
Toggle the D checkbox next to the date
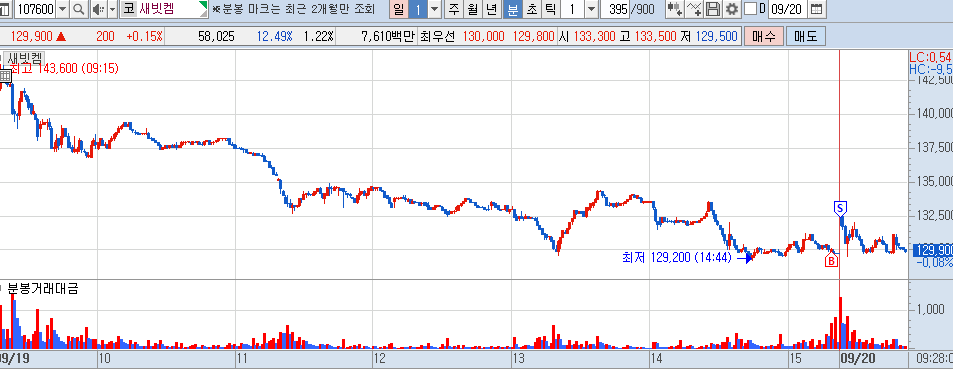[751, 9]
